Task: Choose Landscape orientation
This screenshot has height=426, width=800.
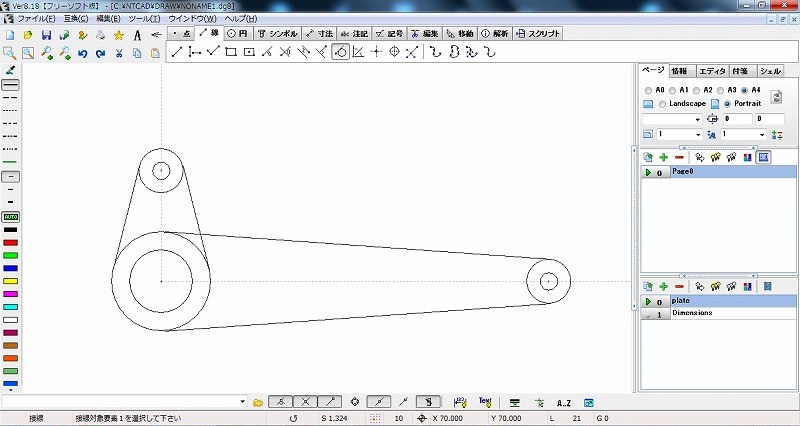Action: tap(662, 104)
